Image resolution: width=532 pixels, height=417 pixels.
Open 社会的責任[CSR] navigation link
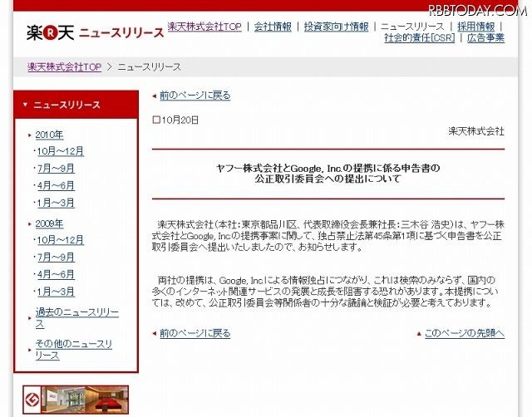[x=419, y=37]
